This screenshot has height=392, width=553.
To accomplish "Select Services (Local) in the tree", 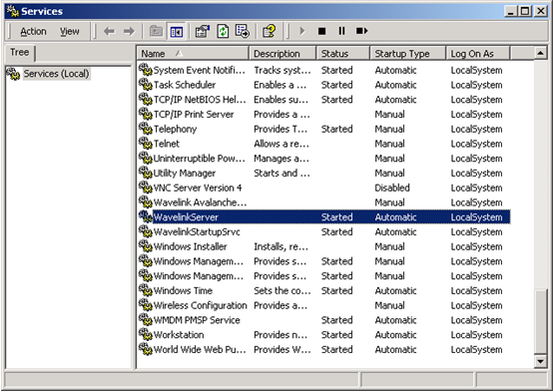I will pyautogui.click(x=56, y=74).
